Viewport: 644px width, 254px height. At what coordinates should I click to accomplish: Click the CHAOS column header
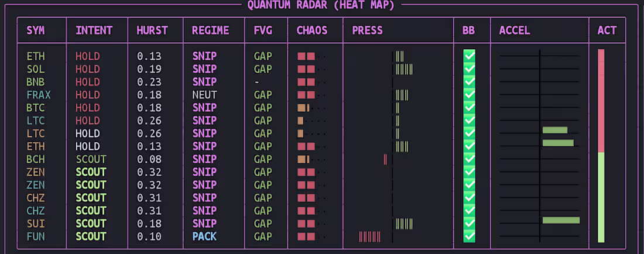click(x=312, y=30)
